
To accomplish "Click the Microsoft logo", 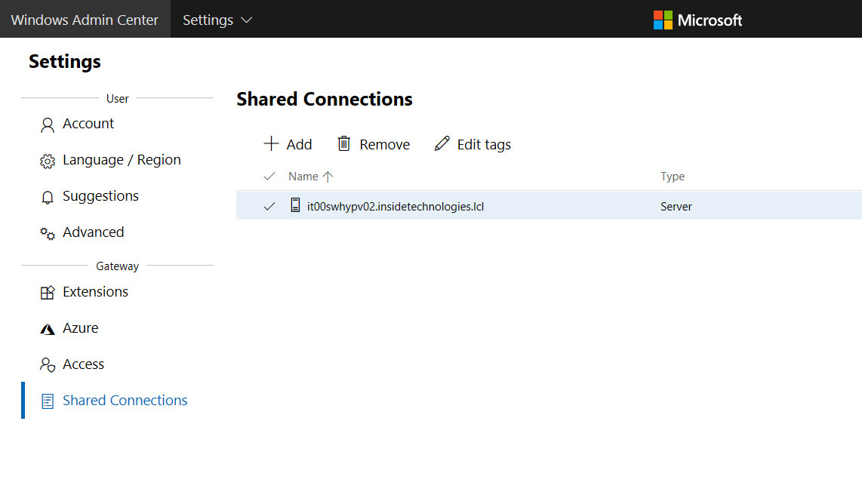I will [697, 20].
